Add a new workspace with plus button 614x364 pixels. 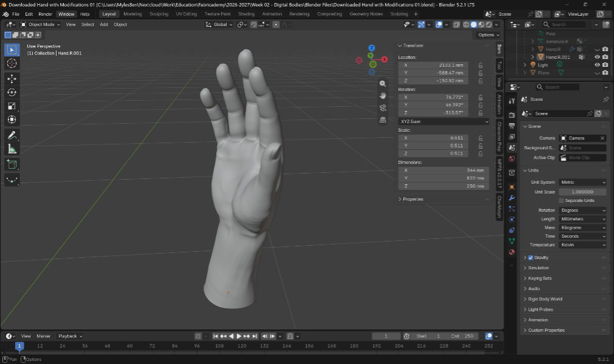click(416, 14)
